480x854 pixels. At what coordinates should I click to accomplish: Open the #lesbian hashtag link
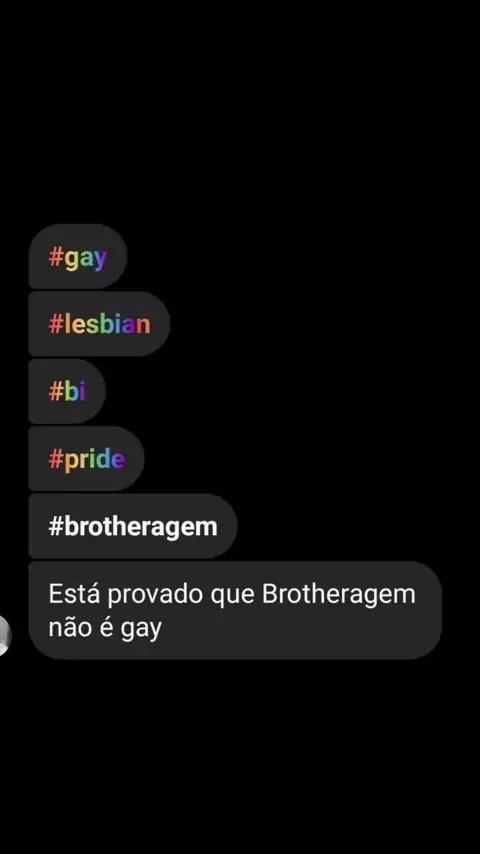coord(99,324)
